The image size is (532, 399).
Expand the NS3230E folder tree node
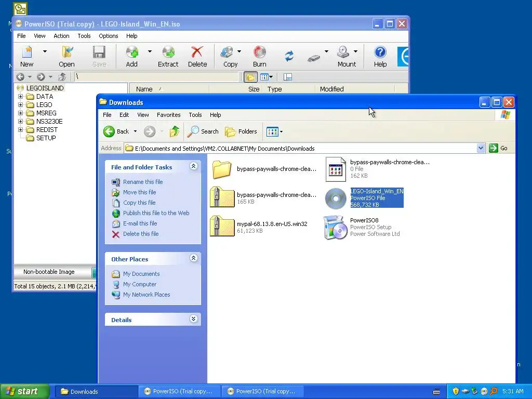click(x=20, y=122)
